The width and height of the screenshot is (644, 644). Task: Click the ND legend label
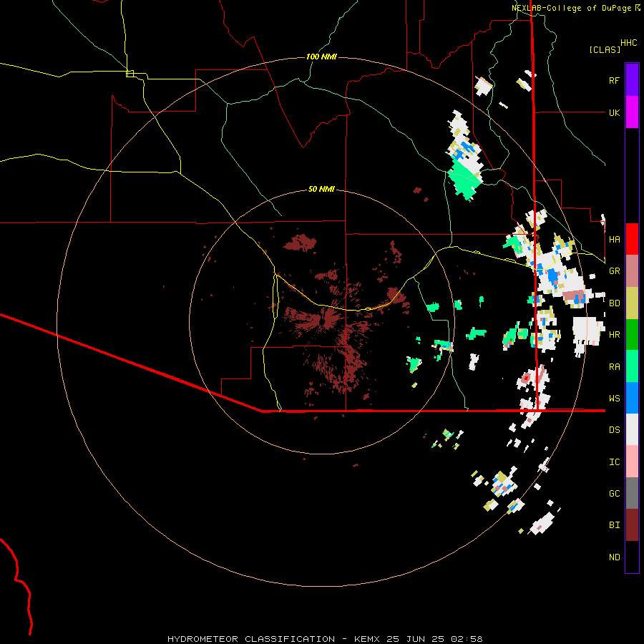[614, 557]
